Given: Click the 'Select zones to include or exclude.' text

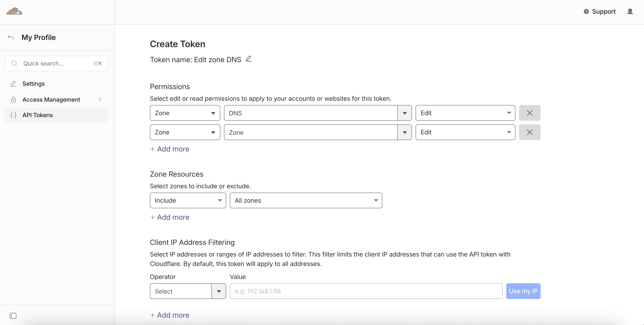Looking at the screenshot, I should click(200, 186).
